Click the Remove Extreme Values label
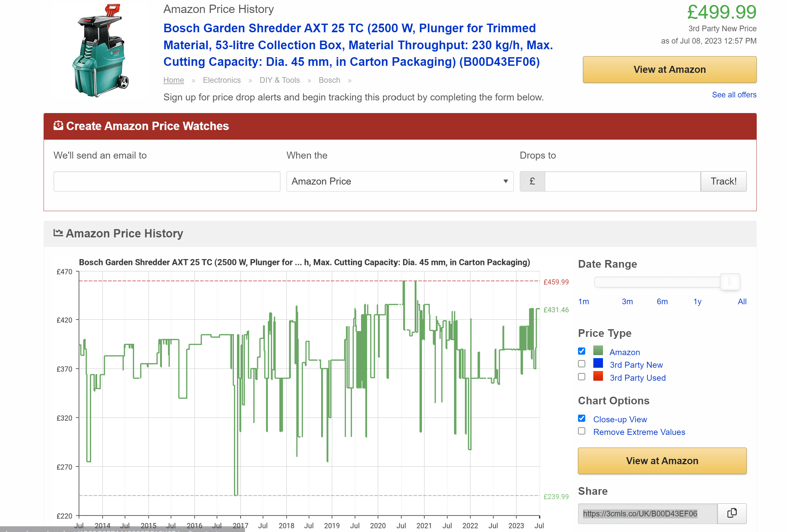The image size is (788, 532). [x=639, y=432]
